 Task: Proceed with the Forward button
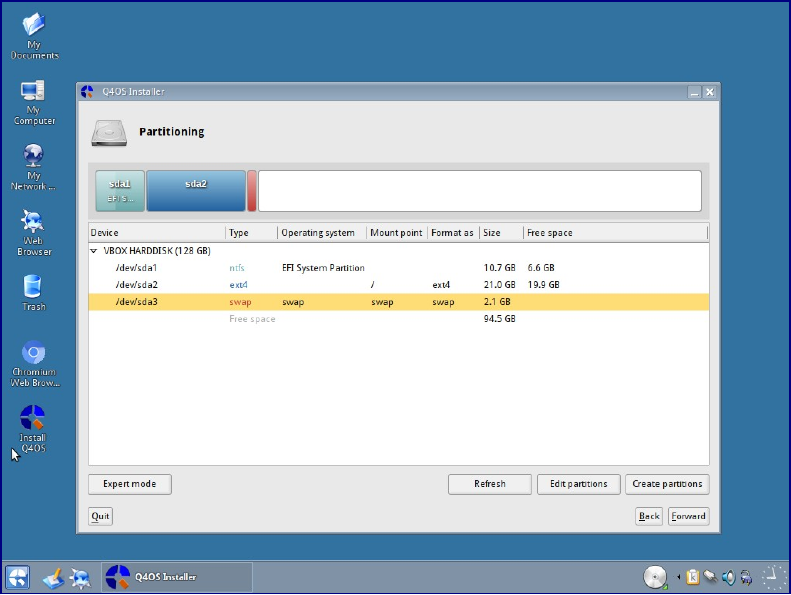(689, 516)
